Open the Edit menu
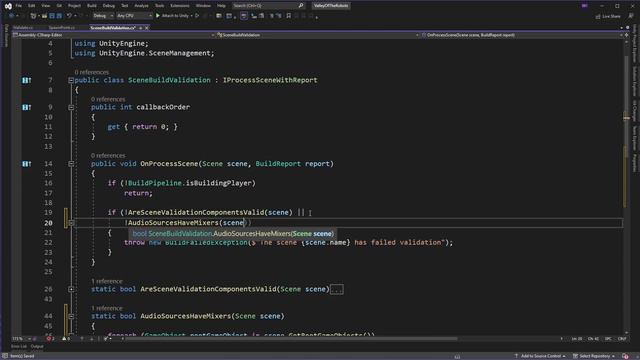The height and width of the screenshot is (360, 640). point(31,6)
